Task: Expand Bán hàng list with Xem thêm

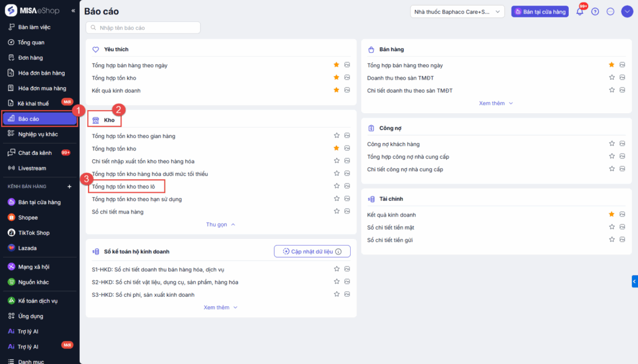Action: click(x=496, y=103)
